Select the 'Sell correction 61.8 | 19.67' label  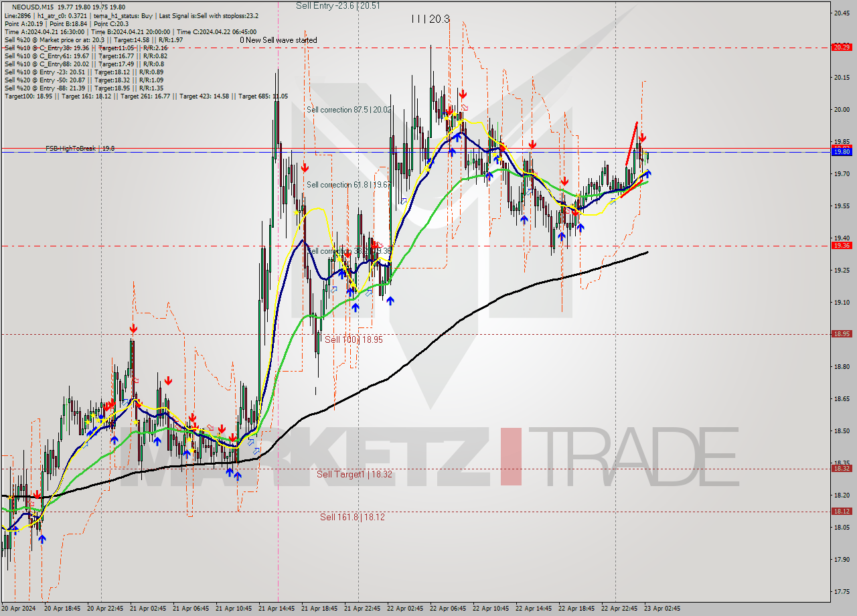pyautogui.click(x=349, y=185)
